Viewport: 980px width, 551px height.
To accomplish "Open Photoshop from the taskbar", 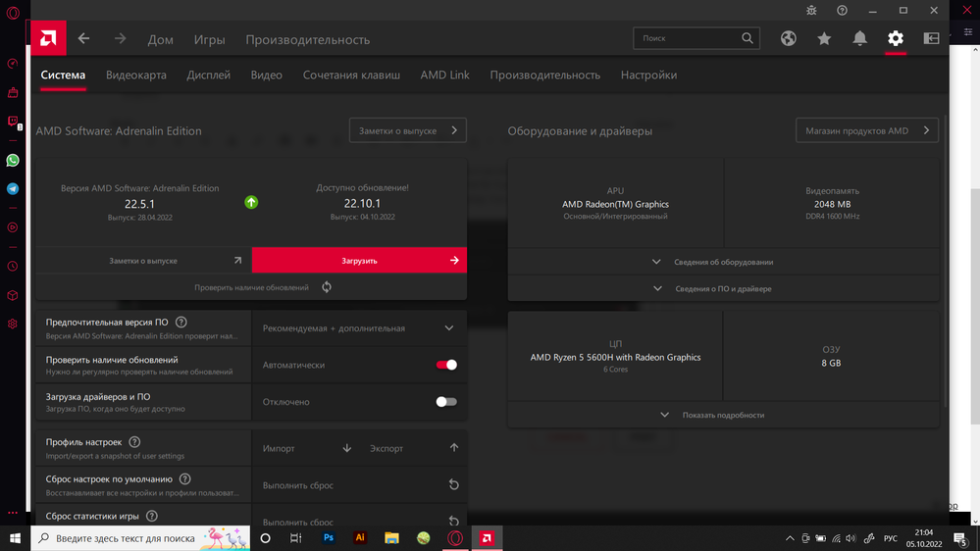I will pos(329,538).
